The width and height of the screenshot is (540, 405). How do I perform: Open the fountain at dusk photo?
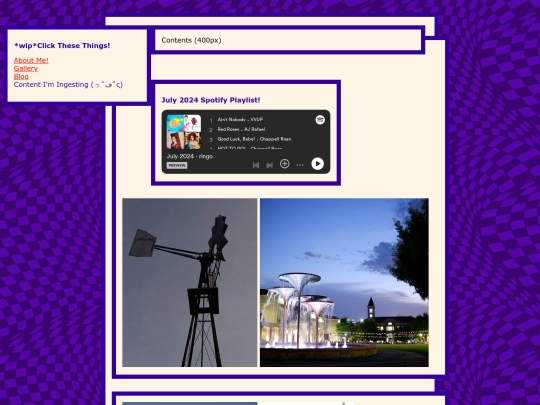click(x=344, y=282)
